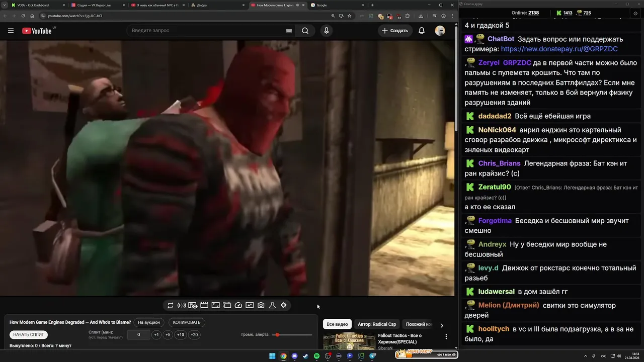Image resolution: width=644 pixels, height=362 pixels.
Task: Switch to the Google browser tab
Action: pyautogui.click(x=337, y=5)
